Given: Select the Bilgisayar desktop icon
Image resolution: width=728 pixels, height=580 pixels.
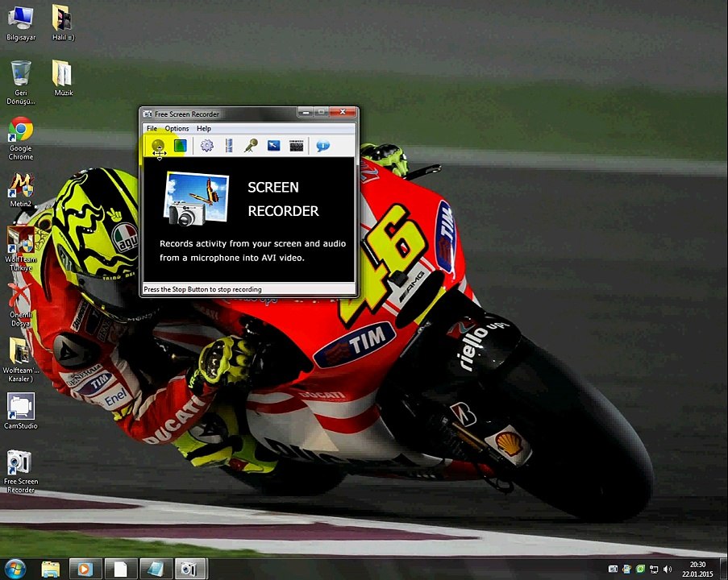Looking at the screenshot, I should [x=21, y=23].
